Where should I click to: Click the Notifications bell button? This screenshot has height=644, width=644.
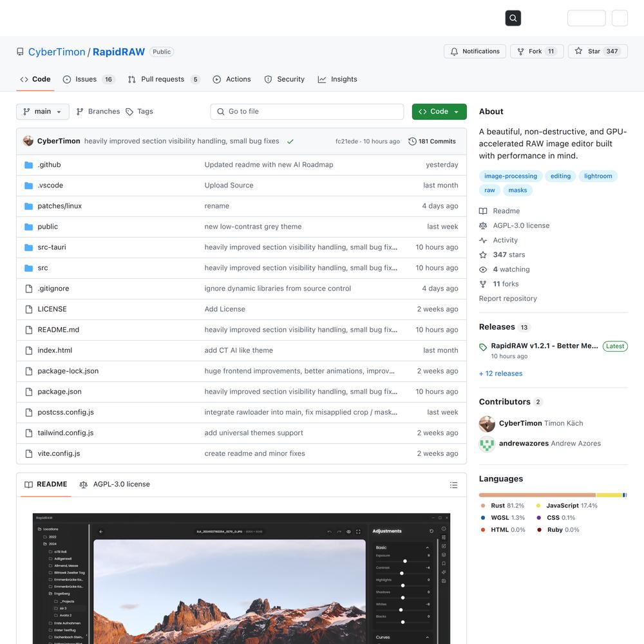pyautogui.click(x=475, y=52)
